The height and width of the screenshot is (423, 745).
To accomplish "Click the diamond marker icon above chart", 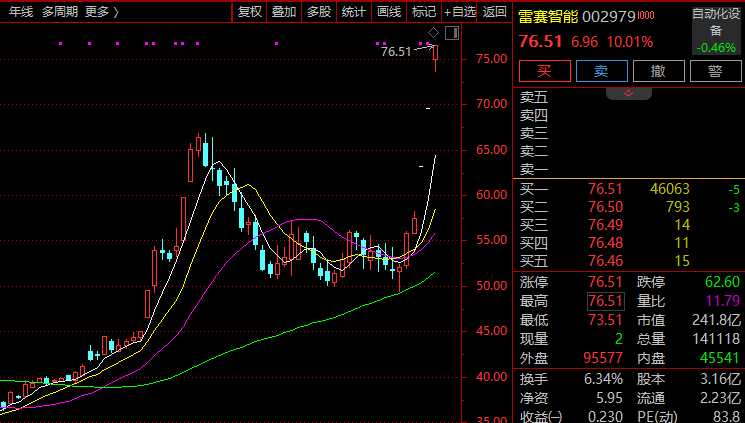I will tap(433, 33).
